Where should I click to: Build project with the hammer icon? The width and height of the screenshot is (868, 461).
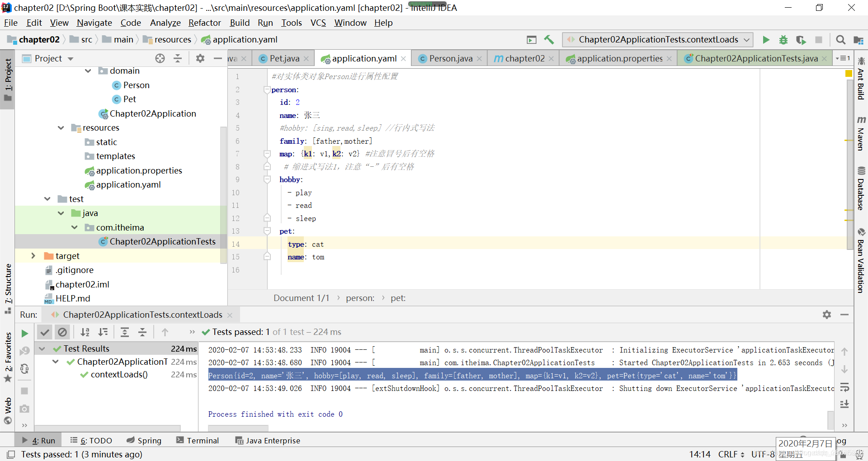coord(549,40)
